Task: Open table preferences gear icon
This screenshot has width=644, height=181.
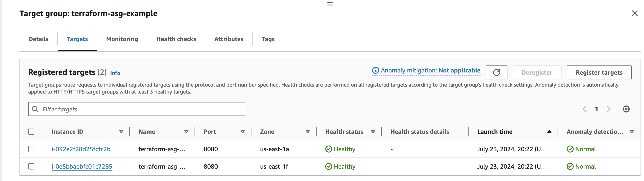Action: point(626,109)
